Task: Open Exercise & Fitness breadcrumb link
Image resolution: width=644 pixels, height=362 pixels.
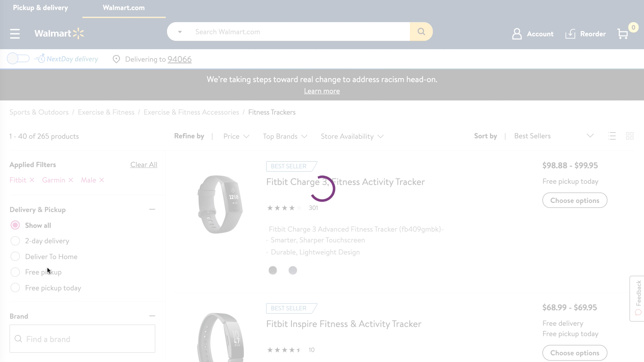Action: (106, 112)
